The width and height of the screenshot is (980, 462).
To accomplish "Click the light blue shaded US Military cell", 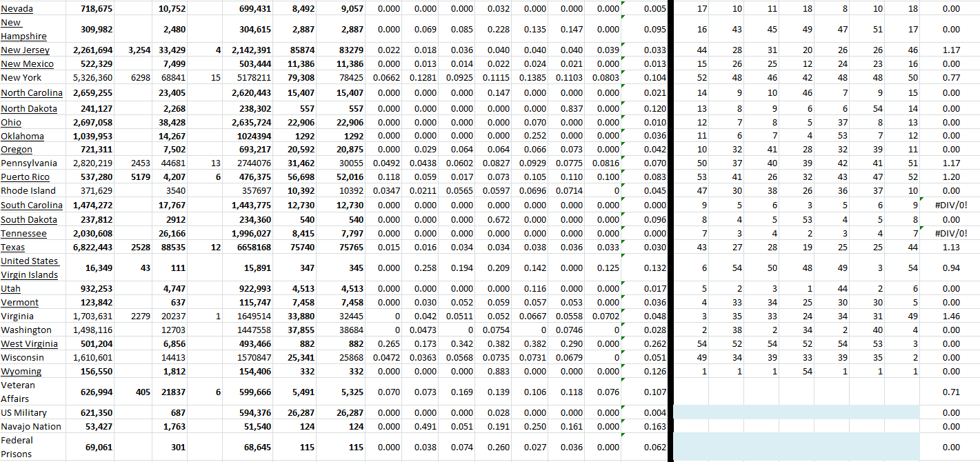I will [x=796, y=412].
